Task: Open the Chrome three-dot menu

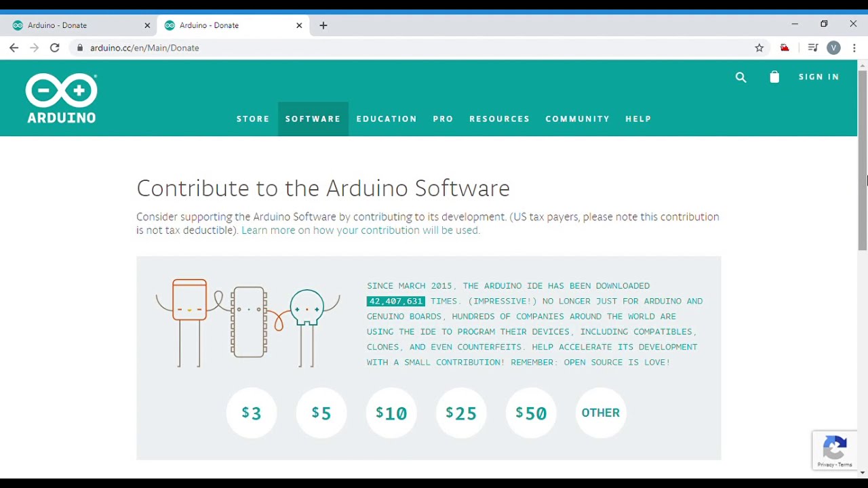Action: [854, 47]
